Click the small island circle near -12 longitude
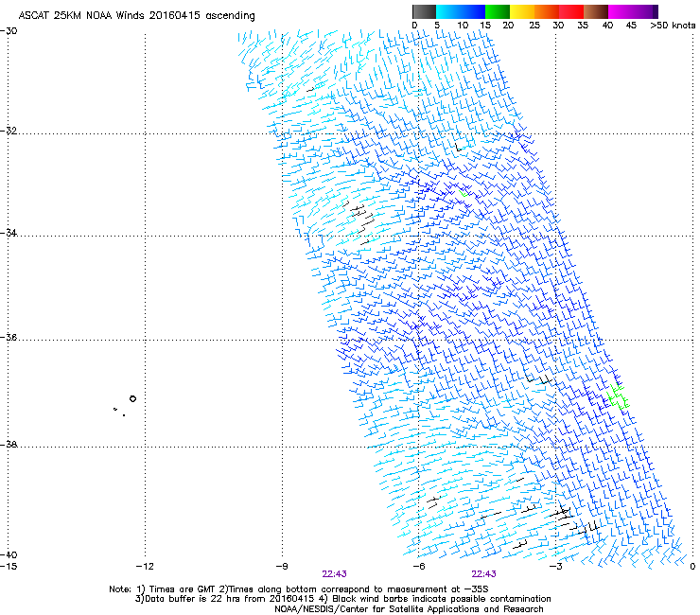700x615 pixels. pyautogui.click(x=132, y=399)
